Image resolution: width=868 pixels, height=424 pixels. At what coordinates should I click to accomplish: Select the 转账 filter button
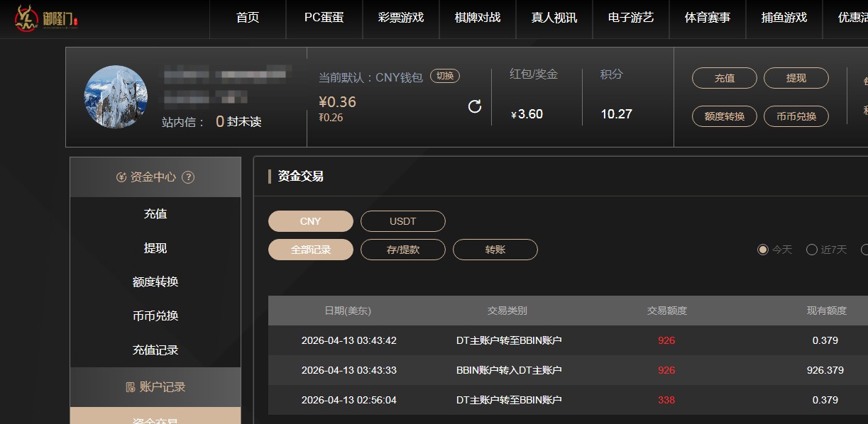(x=495, y=250)
